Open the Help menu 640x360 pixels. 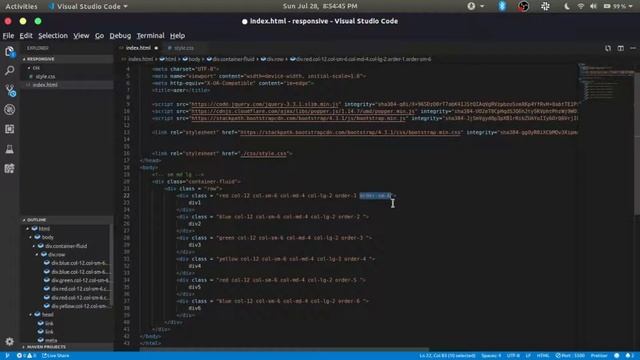tap(178, 36)
